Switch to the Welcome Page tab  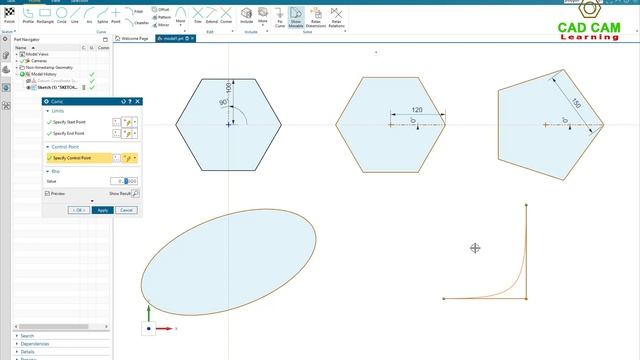point(132,38)
